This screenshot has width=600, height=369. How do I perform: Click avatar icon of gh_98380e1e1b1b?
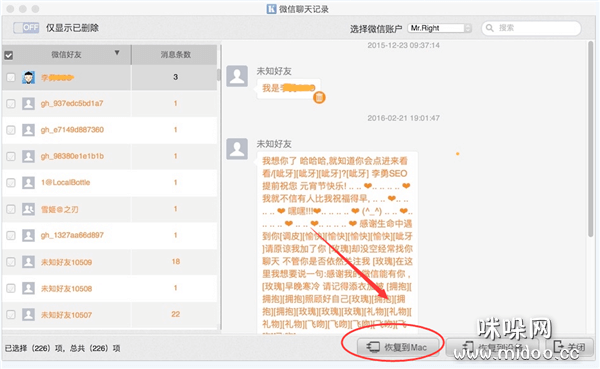click(x=28, y=157)
